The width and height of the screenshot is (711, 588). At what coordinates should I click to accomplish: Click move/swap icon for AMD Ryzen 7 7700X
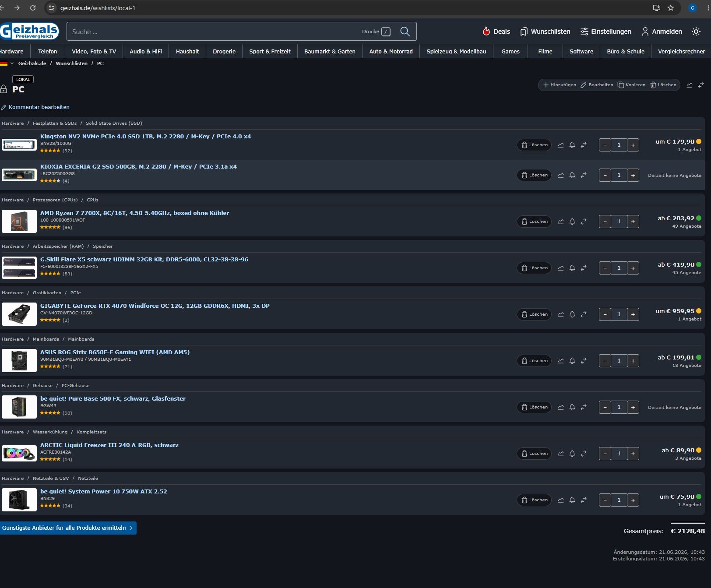pyautogui.click(x=584, y=222)
